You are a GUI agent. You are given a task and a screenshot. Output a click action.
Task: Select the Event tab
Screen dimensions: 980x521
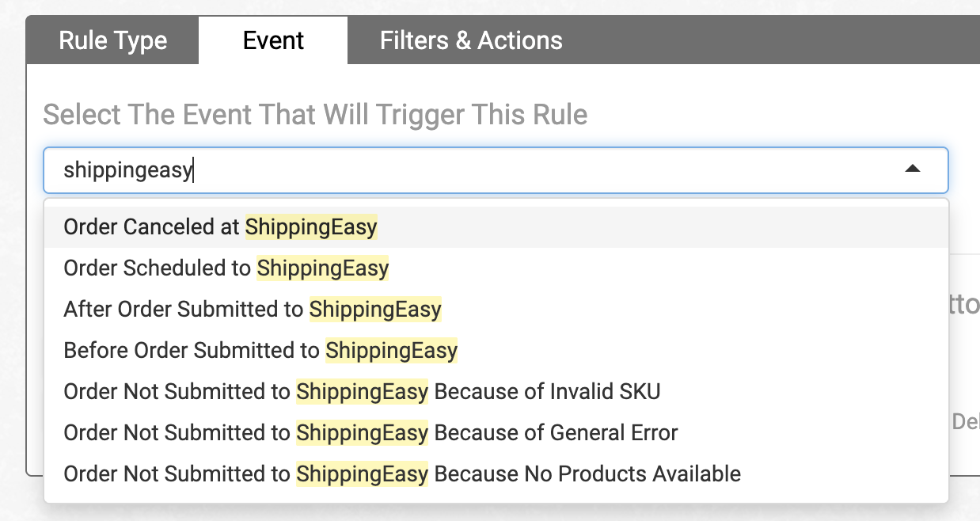pyautogui.click(x=273, y=40)
